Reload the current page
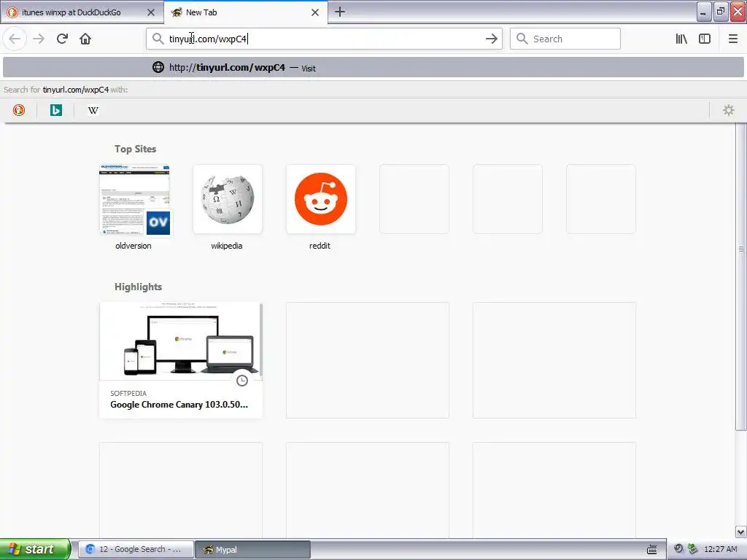 pos(62,39)
